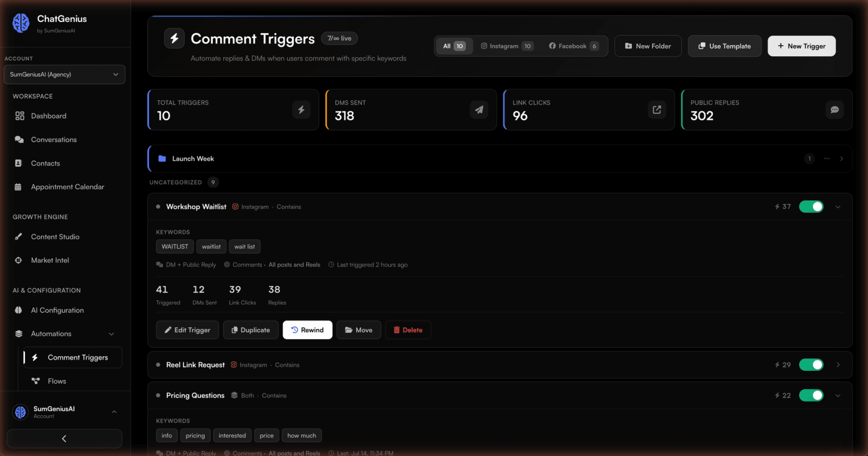Click the New Folder button
The image size is (868, 456).
click(x=648, y=46)
